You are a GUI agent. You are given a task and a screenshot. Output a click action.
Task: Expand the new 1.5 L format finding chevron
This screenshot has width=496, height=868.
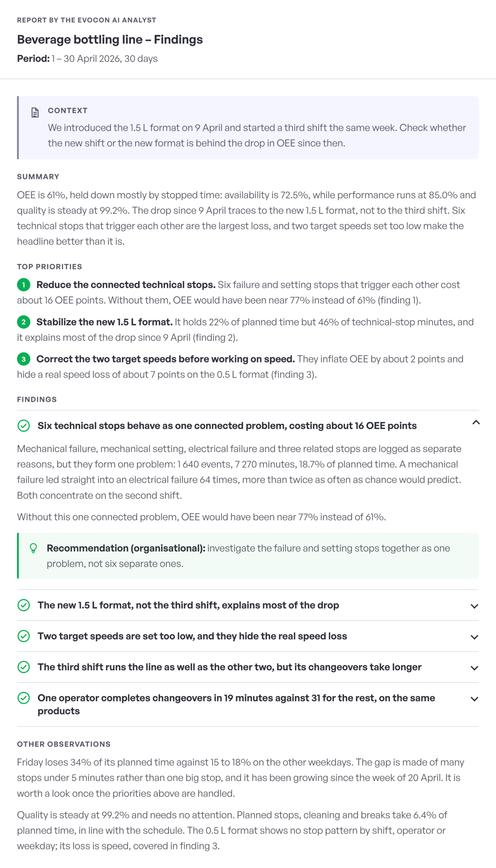pos(474,606)
